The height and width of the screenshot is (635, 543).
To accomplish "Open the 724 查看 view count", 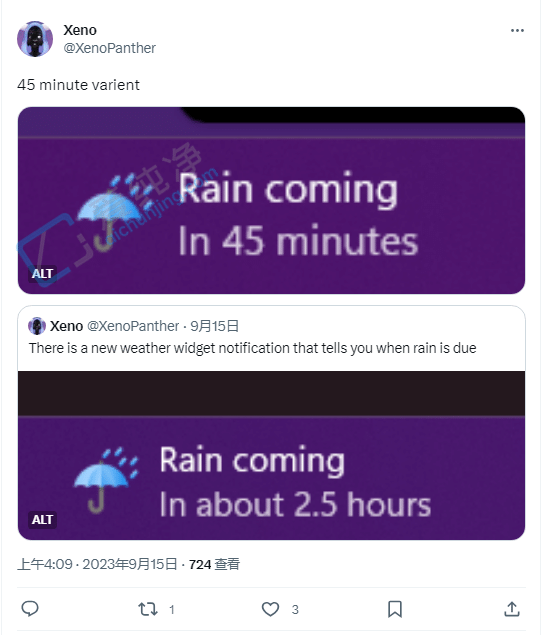I will pyautogui.click(x=214, y=564).
